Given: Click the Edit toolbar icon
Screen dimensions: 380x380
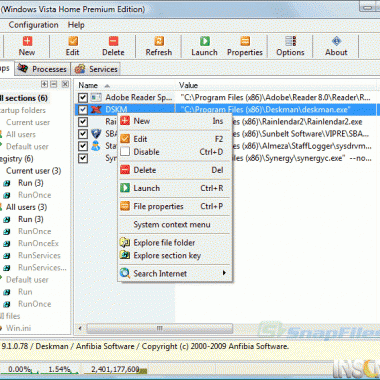Looking at the screenshot, I should coord(73,41).
